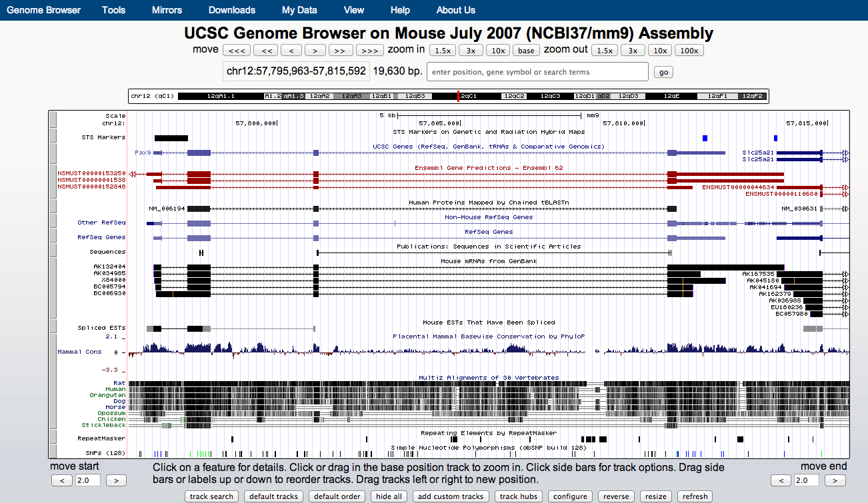Expand the Downloads menu
Screen dimensions: 868x503
[x=231, y=10]
